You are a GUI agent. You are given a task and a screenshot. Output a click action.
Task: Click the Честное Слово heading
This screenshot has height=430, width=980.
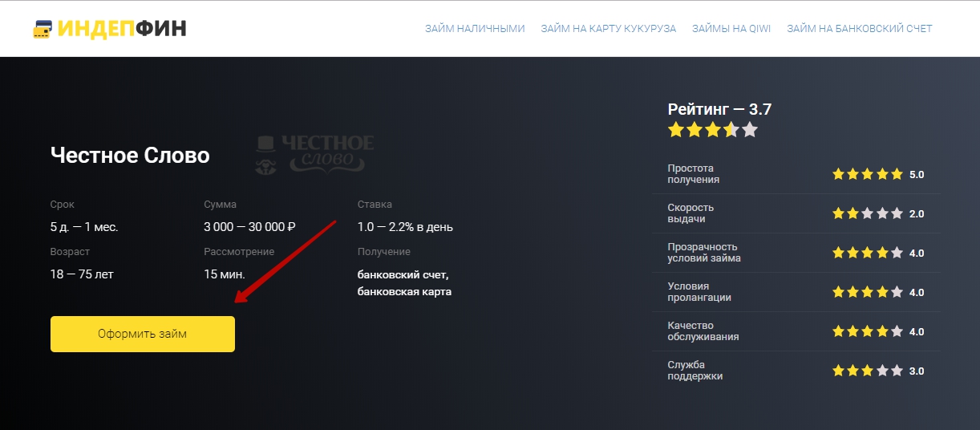coord(130,155)
